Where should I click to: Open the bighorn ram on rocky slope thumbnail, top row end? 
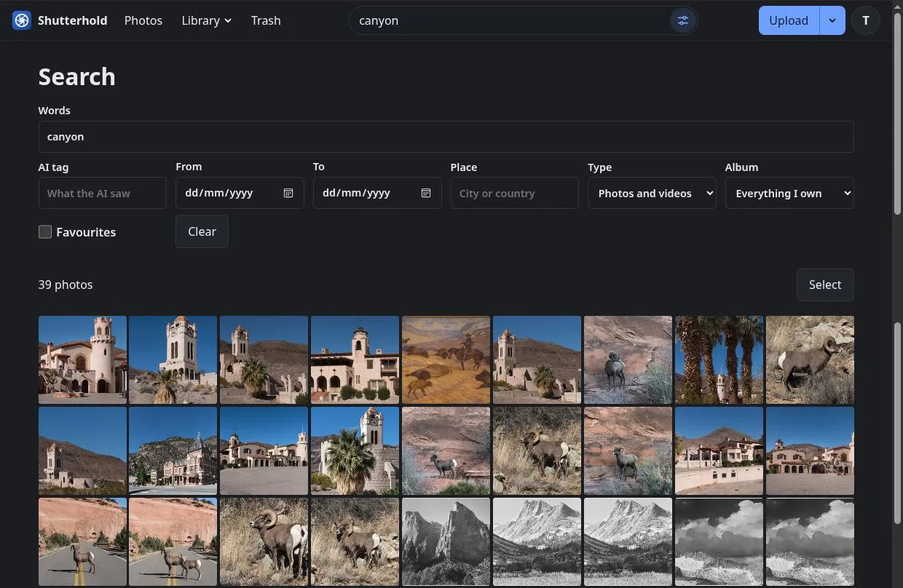point(810,359)
